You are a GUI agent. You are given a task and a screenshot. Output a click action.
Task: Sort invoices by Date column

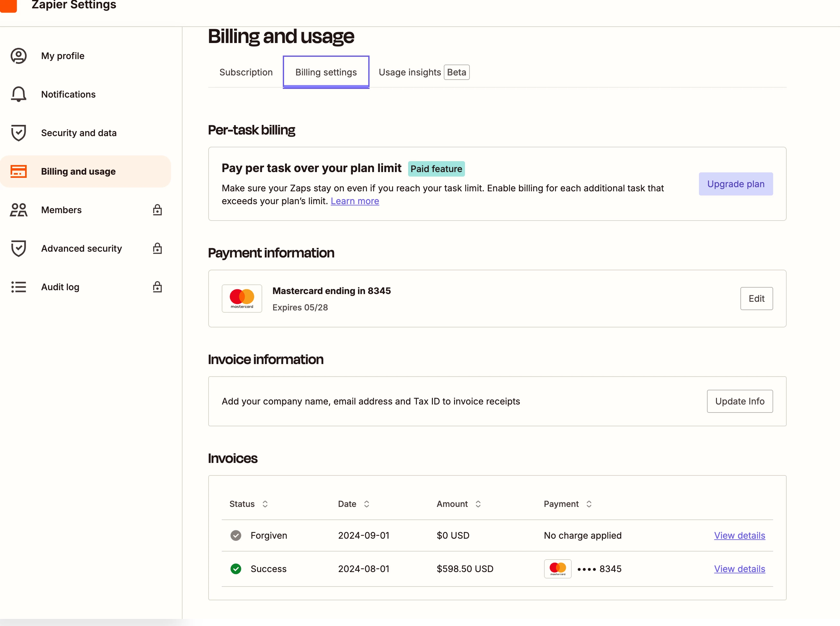(x=366, y=504)
